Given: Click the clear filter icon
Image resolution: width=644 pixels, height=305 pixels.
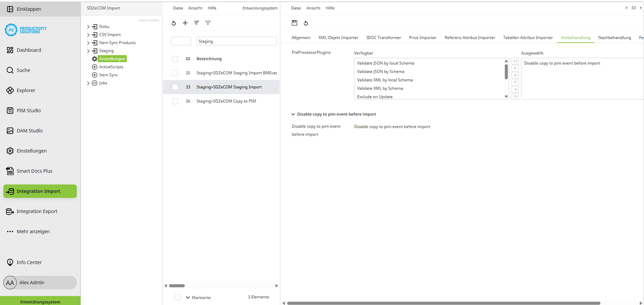Looking at the screenshot, I should click(x=196, y=23).
